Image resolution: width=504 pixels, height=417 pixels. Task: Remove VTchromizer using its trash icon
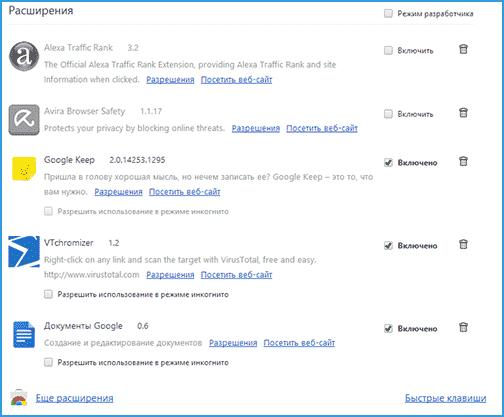(463, 244)
